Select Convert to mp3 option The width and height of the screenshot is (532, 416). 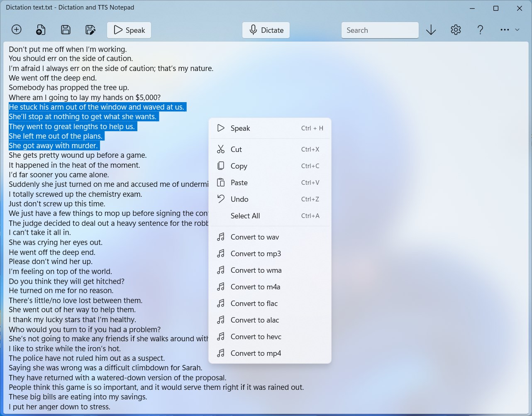coord(270,254)
